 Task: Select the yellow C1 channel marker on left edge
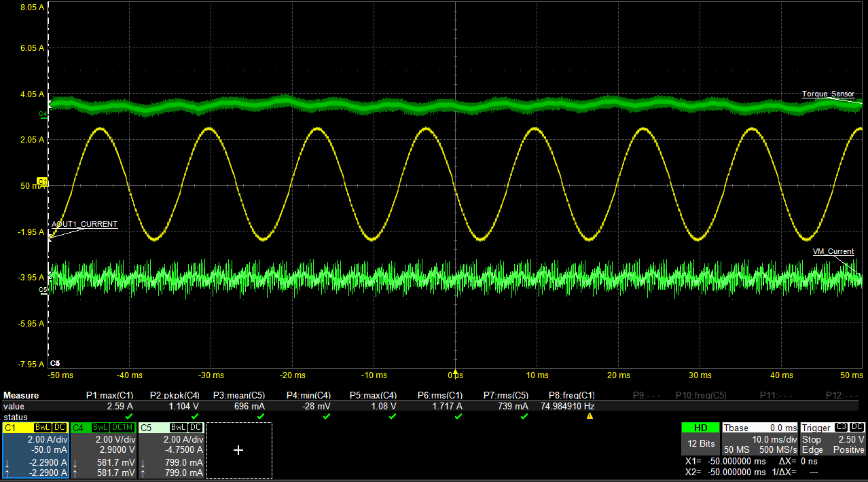click(x=42, y=182)
